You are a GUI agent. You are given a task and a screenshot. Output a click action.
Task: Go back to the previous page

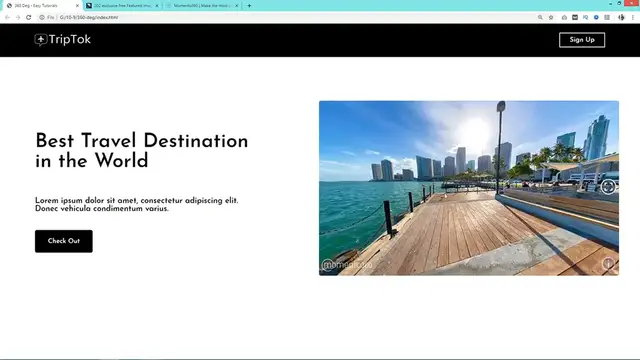tap(7, 17)
